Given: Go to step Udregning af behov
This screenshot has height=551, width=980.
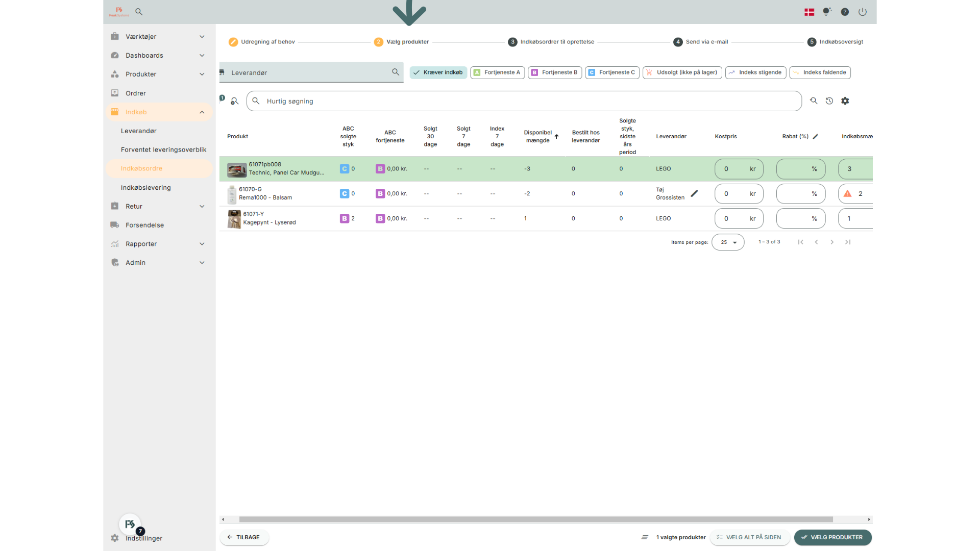Looking at the screenshot, I should tap(262, 42).
